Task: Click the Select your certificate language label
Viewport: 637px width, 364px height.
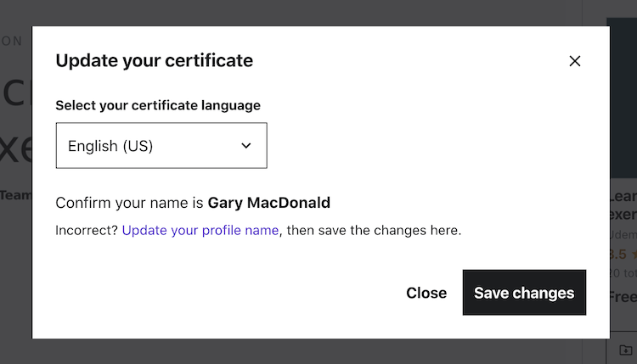Action: click(158, 106)
